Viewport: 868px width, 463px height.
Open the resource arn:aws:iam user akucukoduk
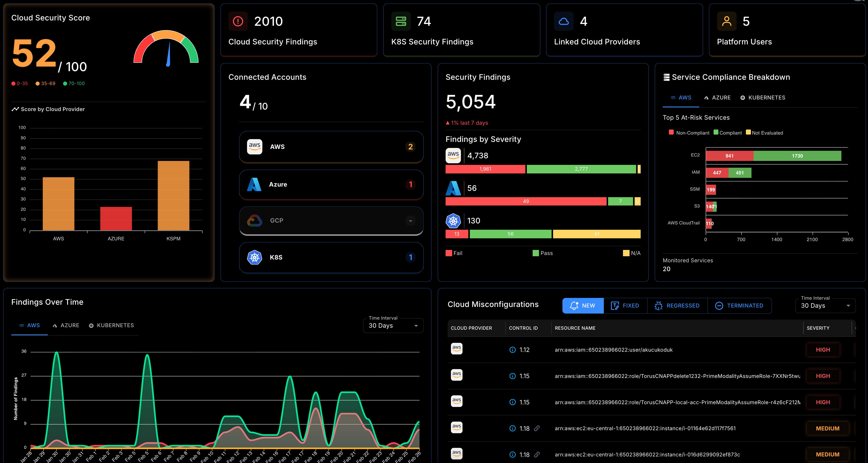[x=614, y=350]
